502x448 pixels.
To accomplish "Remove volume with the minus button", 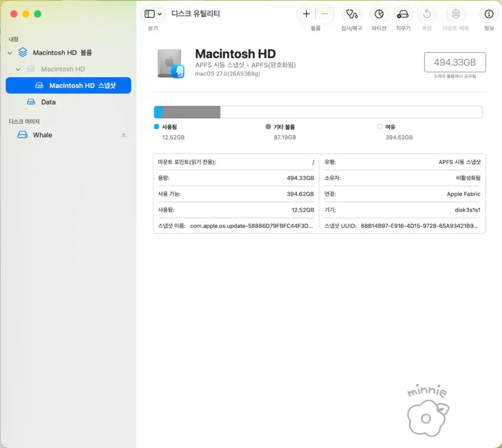I will point(325,14).
